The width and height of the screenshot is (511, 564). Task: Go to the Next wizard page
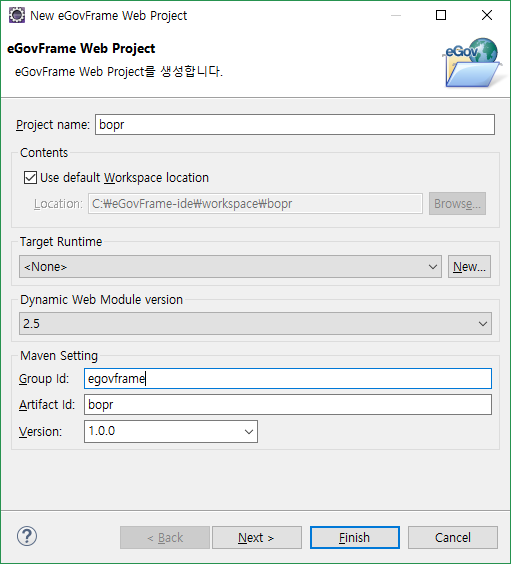(257, 537)
